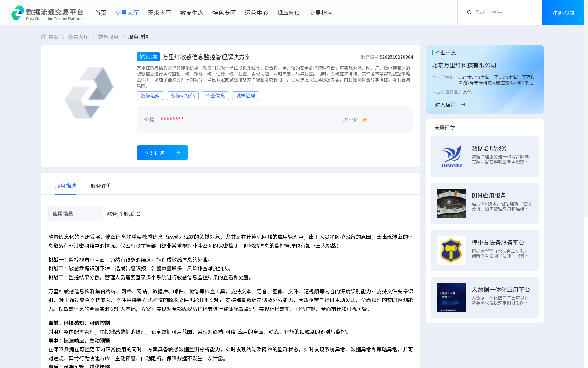Image resolution: width=588 pixels, height=368 pixels.
Task: Click company name 北京万里红科技有限公司
Action: pyautogui.click(x=464, y=65)
